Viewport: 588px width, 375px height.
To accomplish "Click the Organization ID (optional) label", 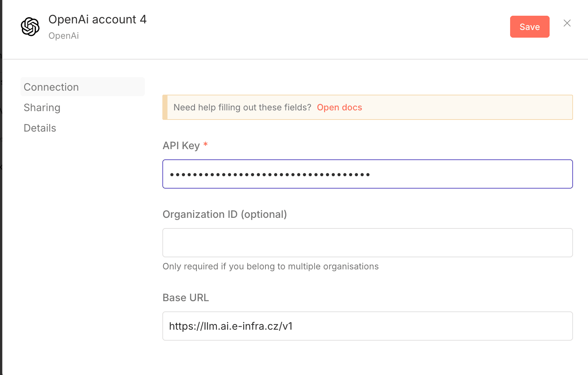I will point(225,214).
